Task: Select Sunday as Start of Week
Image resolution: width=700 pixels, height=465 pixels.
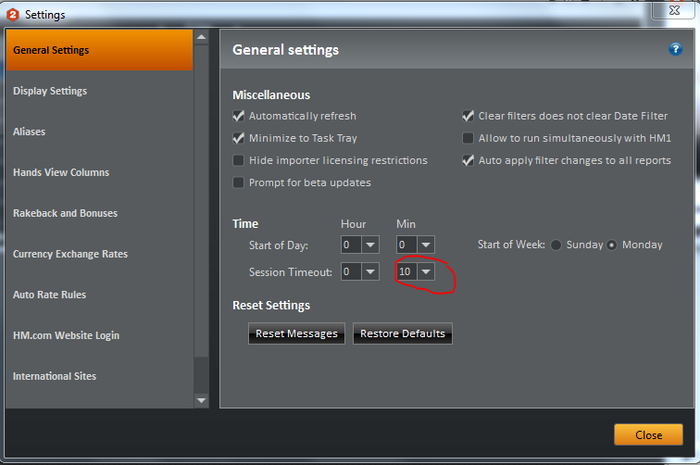Action: [556, 245]
